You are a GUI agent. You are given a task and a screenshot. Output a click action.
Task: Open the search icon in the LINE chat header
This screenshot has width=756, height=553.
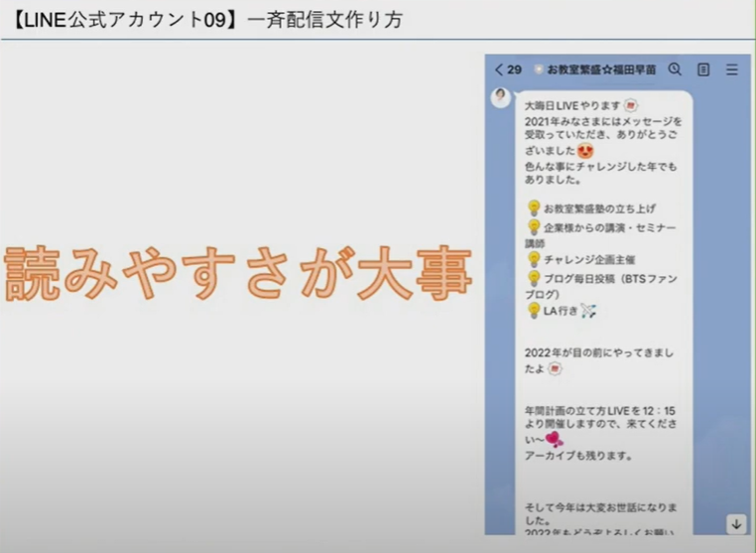coord(675,69)
